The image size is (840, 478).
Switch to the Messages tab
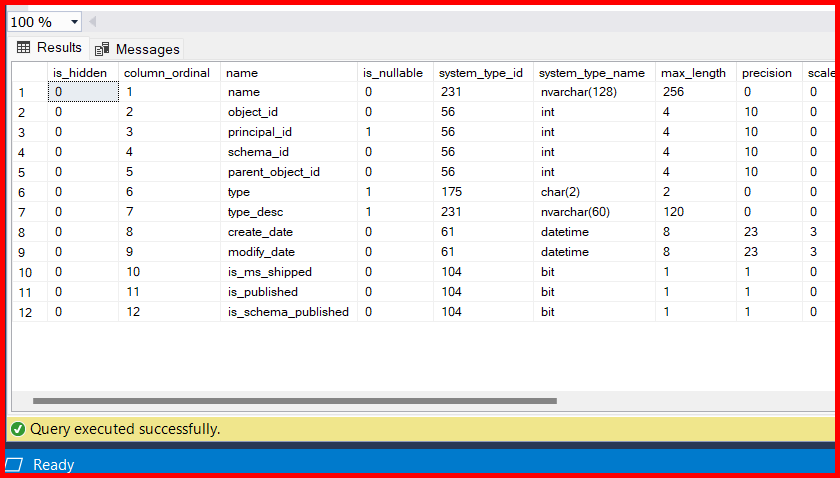pyautogui.click(x=137, y=49)
